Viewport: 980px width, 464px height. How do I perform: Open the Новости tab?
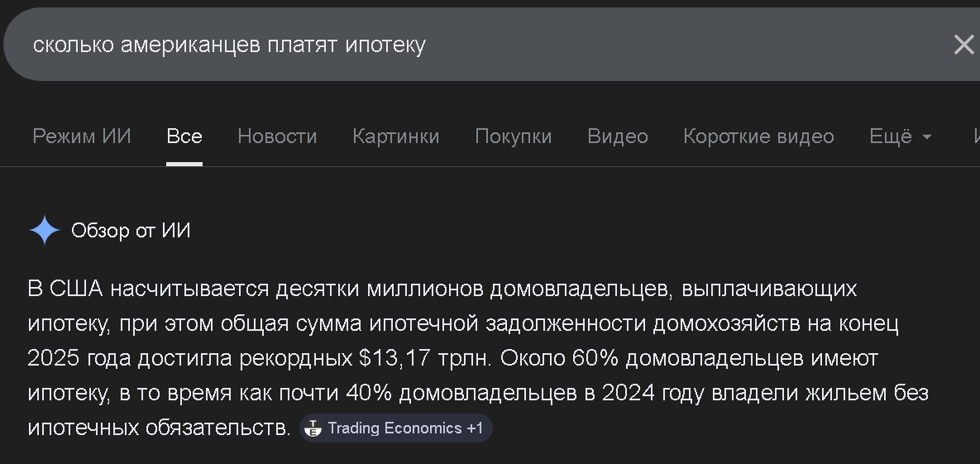pyautogui.click(x=277, y=136)
